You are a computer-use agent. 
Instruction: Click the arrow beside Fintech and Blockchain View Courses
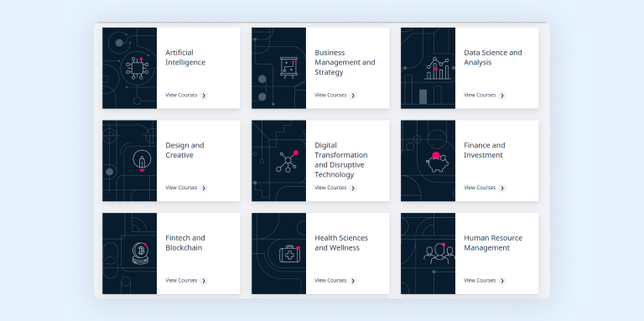204,281
